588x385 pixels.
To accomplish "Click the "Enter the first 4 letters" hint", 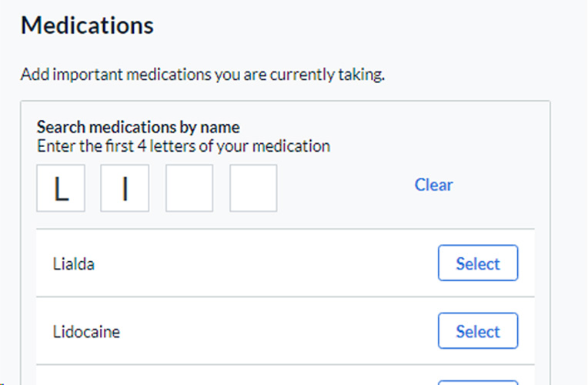I will click(x=183, y=146).
